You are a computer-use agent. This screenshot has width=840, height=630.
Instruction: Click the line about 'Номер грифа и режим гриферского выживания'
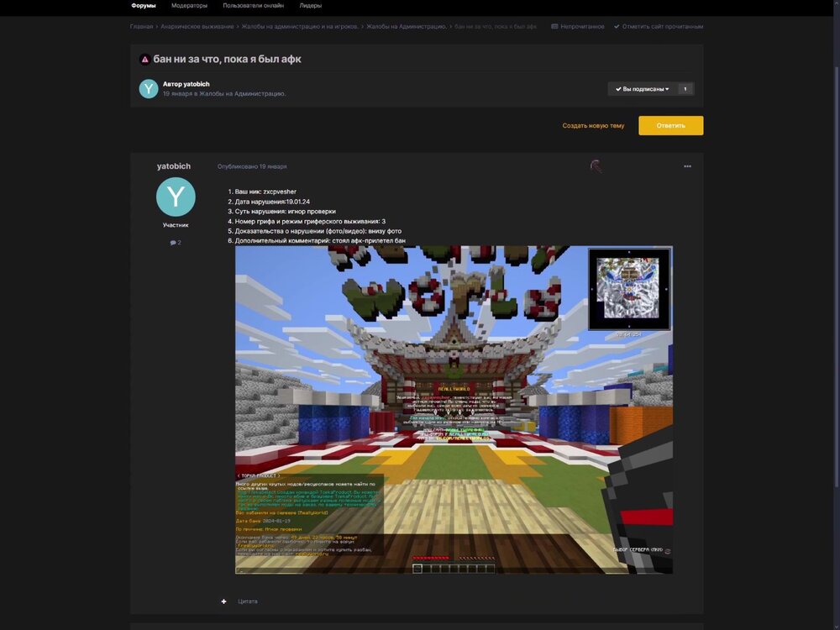[x=310, y=221]
